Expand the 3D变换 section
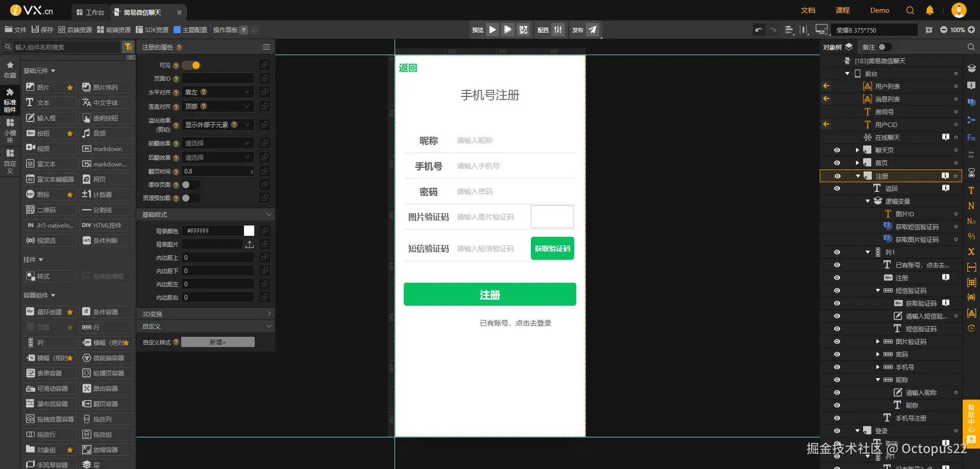Image resolution: width=980 pixels, height=469 pixels. pyautogui.click(x=206, y=314)
